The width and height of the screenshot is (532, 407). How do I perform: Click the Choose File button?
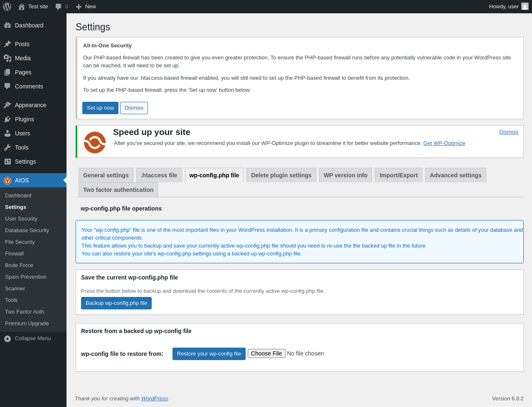[266, 353]
